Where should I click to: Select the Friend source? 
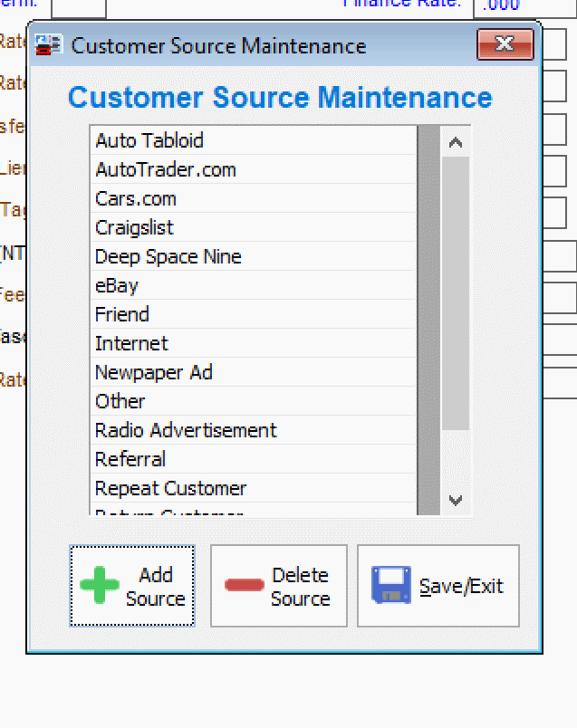[254, 314]
